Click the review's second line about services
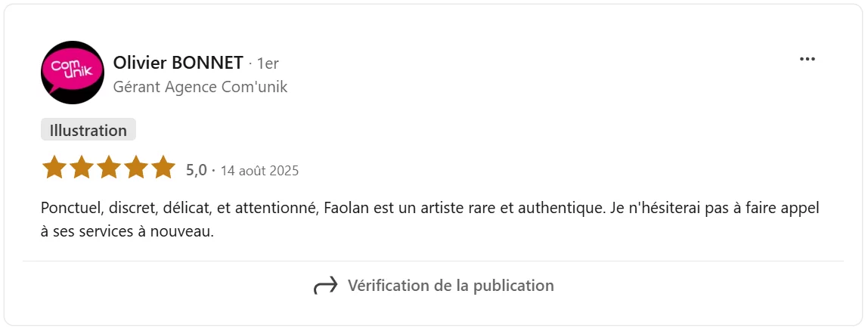This screenshot has width=868, height=331. (x=127, y=231)
